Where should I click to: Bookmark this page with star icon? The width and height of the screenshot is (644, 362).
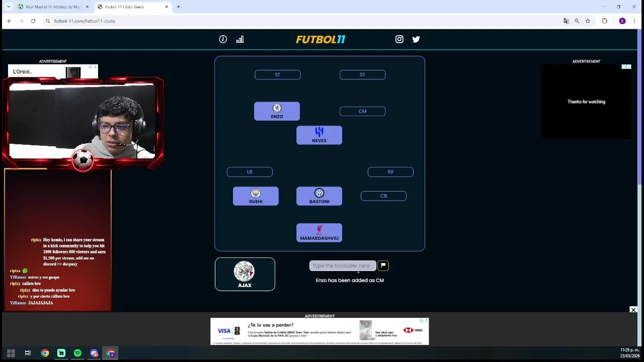pos(588,21)
